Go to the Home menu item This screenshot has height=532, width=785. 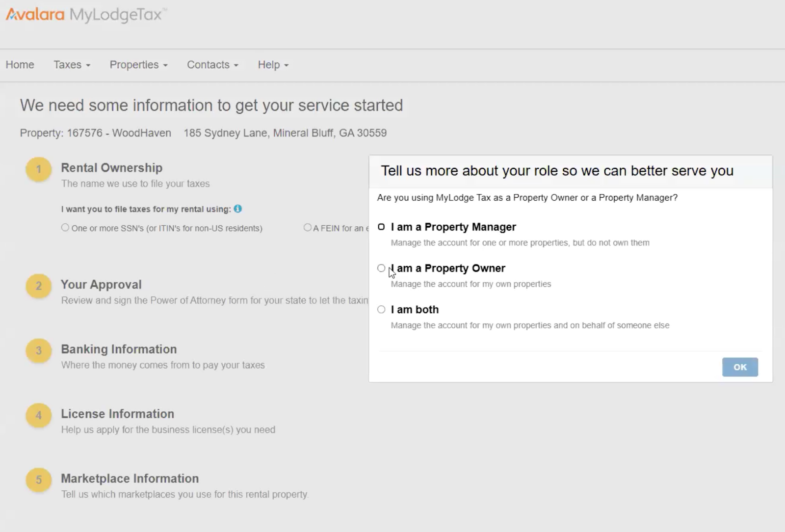pyautogui.click(x=20, y=64)
